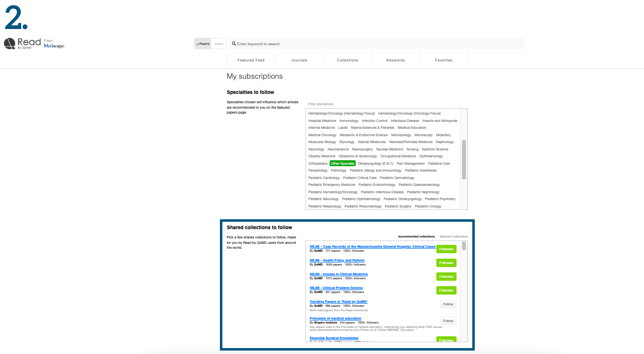Select the Neurology specialty
644x354 pixels.
pos(316,149)
